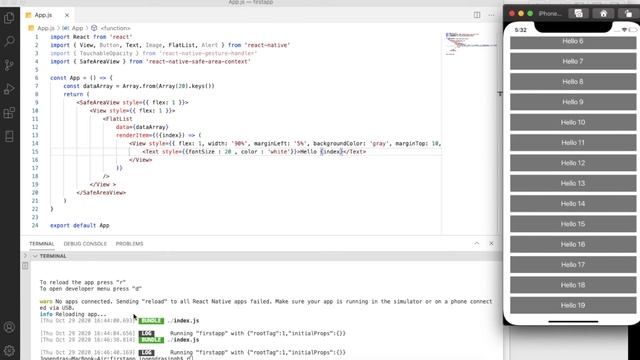Open Source Control view in activity bar
This screenshot has width=640, height=360.
pos(9,65)
